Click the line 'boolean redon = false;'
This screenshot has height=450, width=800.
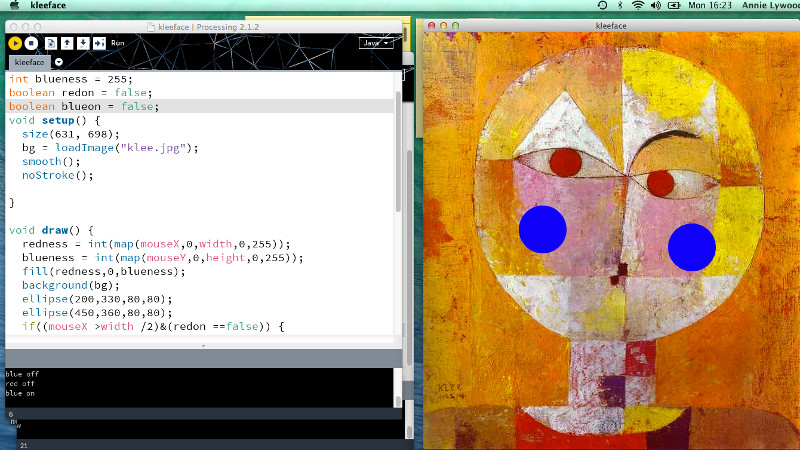point(81,93)
